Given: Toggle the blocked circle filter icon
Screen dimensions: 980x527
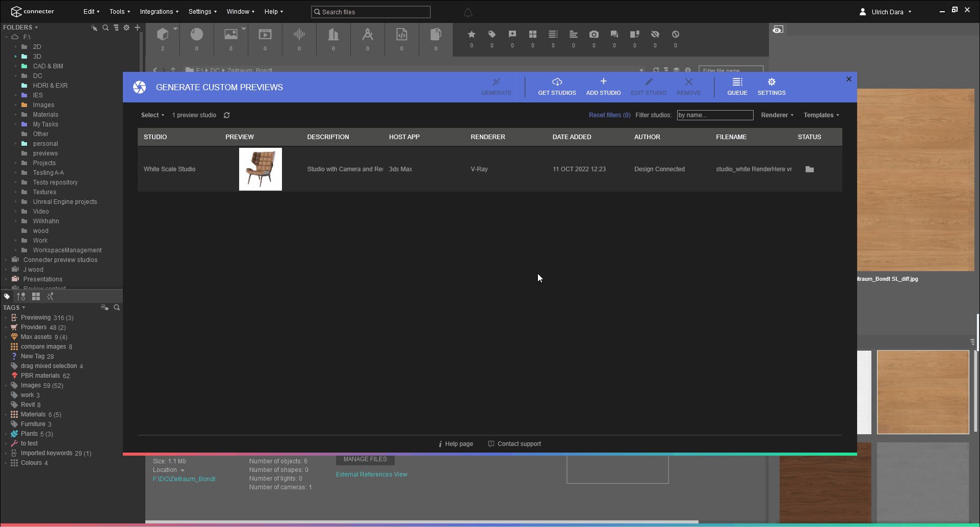Looking at the screenshot, I should (x=676, y=34).
